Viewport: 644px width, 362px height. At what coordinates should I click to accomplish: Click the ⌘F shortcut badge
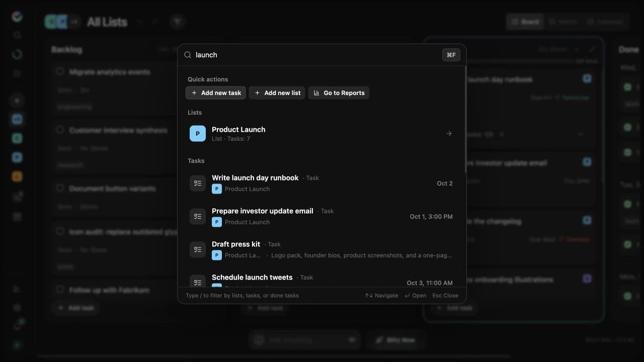click(x=451, y=55)
